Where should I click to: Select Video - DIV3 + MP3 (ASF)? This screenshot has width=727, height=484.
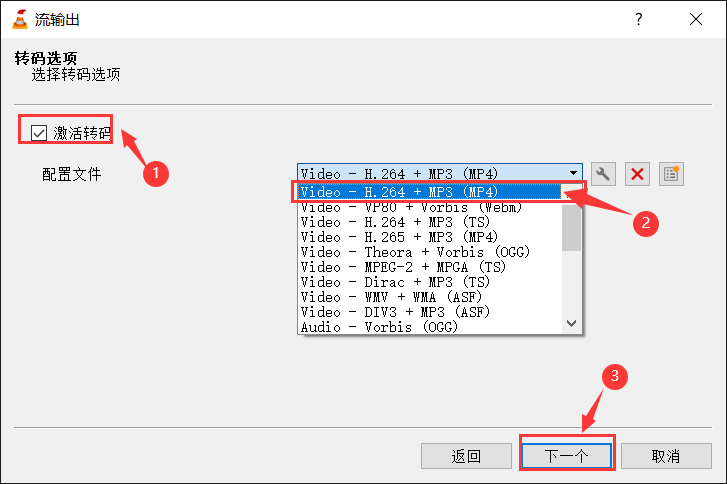point(429,312)
